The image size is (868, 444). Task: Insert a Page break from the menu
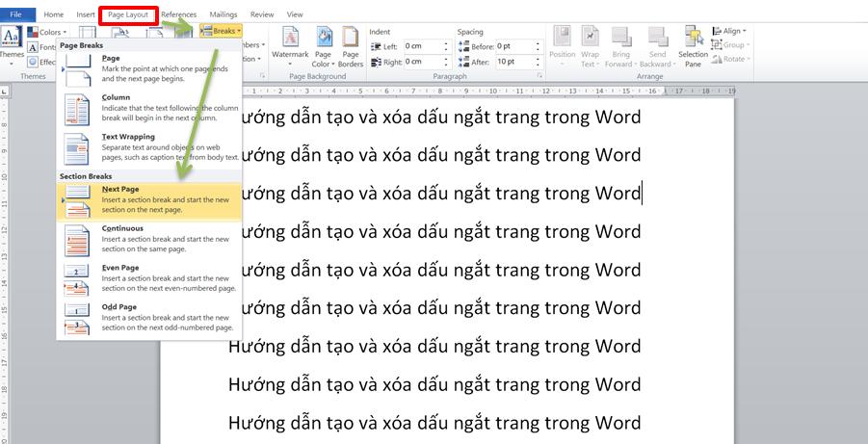click(149, 68)
